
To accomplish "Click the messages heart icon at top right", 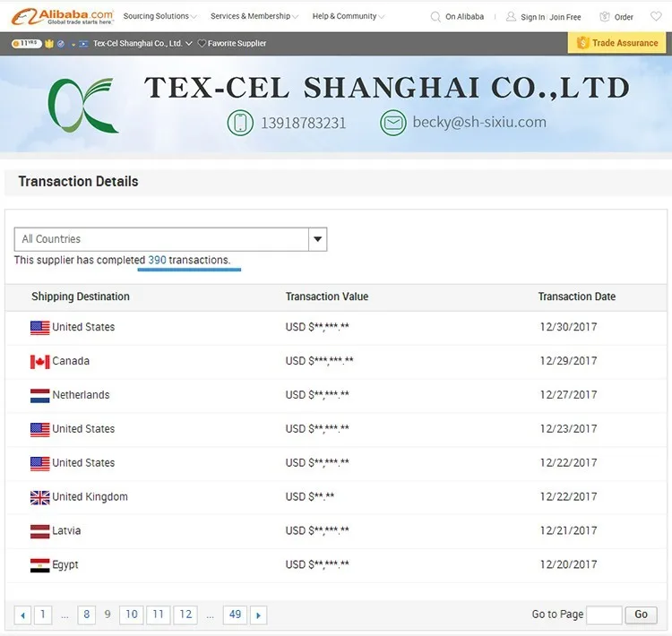I will pos(657,16).
